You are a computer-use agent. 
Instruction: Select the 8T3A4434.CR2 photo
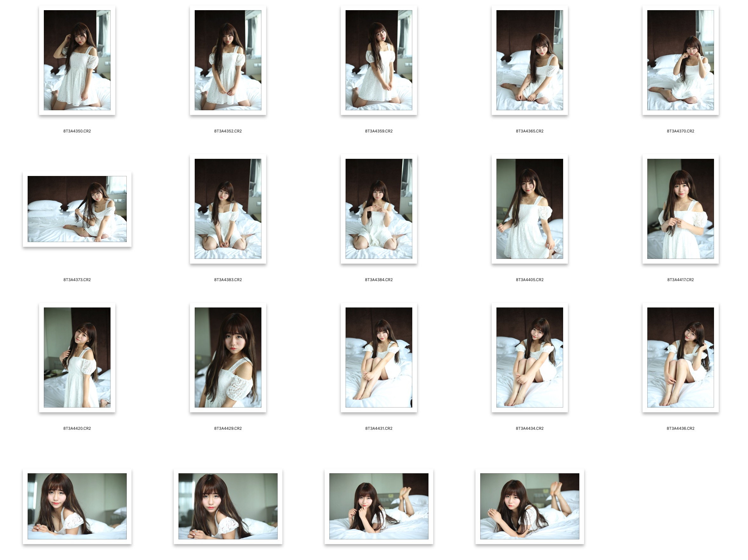pyautogui.click(x=529, y=357)
